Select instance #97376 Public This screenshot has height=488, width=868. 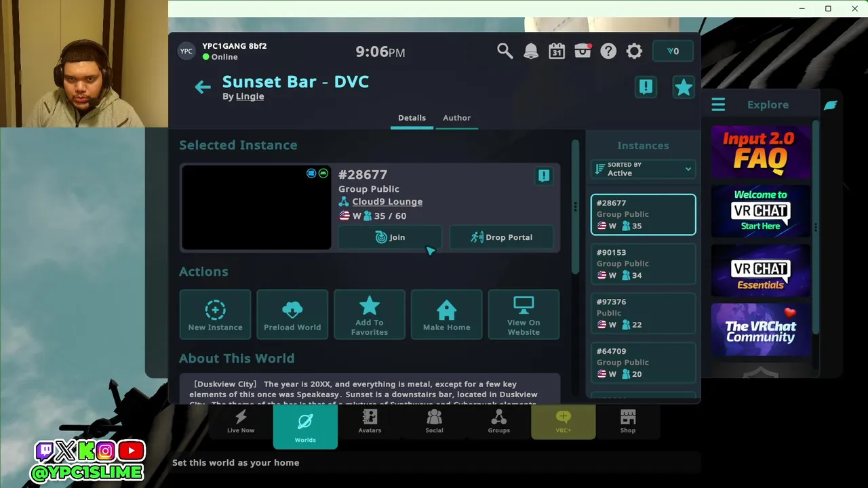(x=643, y=314)
